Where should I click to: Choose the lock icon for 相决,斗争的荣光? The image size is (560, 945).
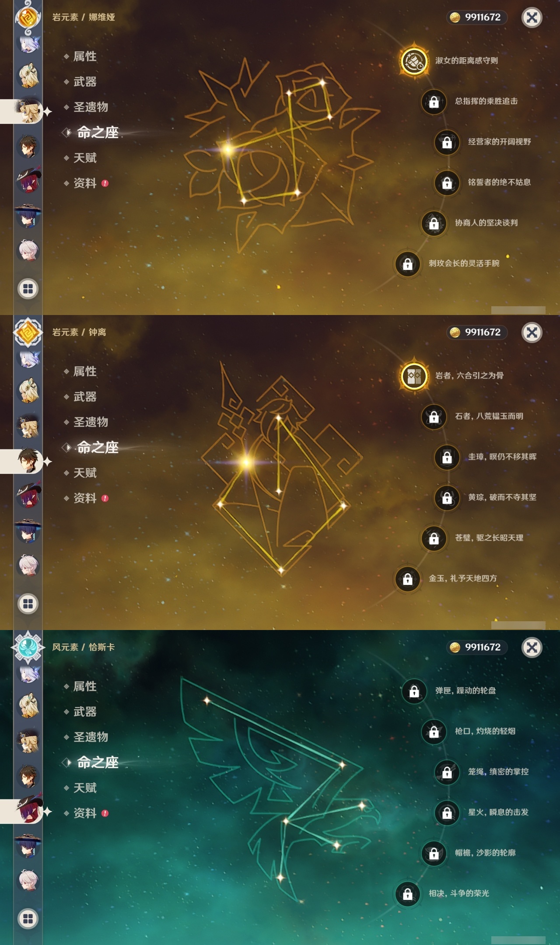point(408,894)
